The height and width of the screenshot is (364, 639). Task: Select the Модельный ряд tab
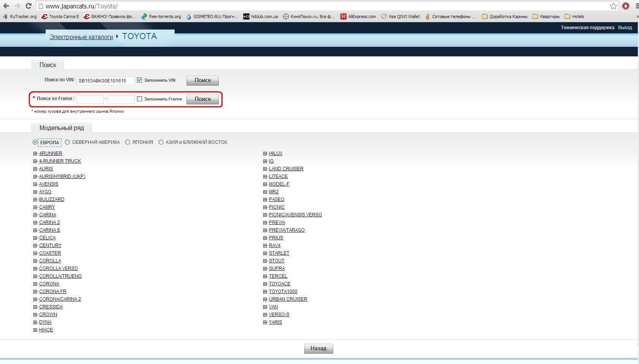(x=61, y=128)
